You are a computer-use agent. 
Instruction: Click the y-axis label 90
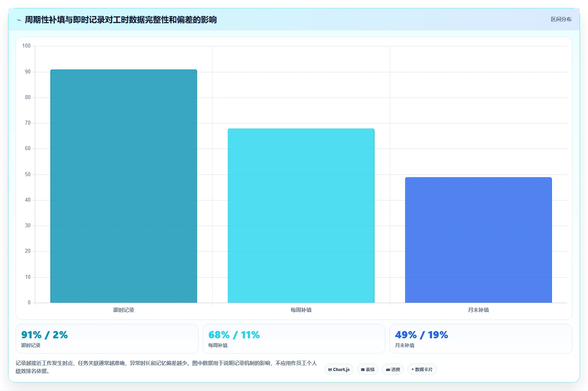(28, 72)
